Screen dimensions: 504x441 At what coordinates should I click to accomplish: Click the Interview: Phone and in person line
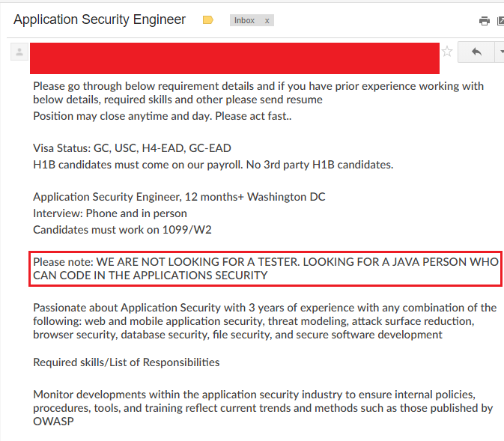tap(110, 213)
